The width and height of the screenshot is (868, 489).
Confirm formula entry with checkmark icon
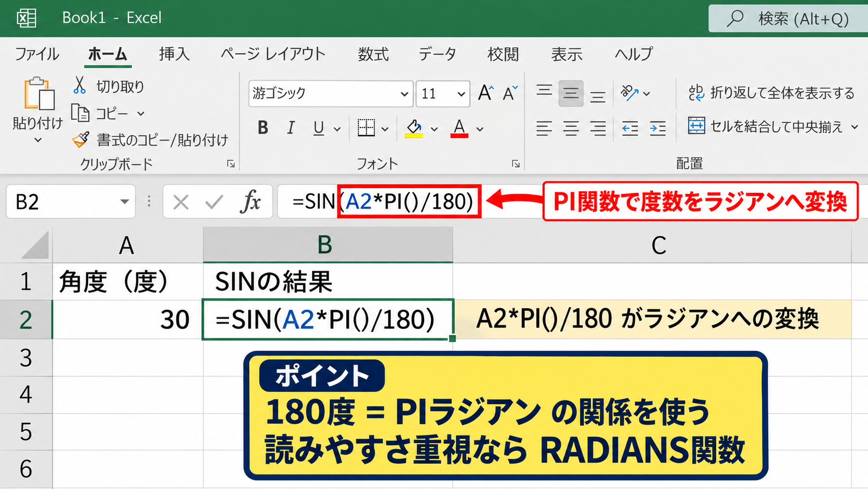[x=214, y=202]
